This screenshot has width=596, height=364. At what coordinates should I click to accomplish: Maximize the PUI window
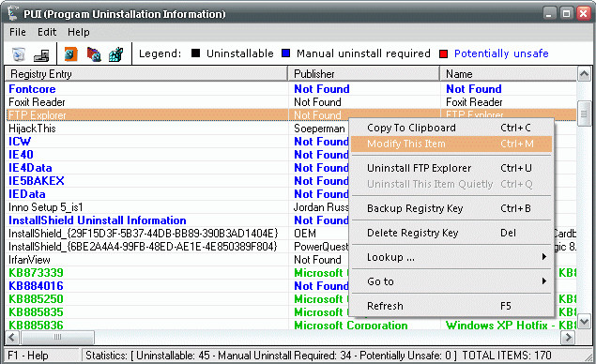pyautogui.click(x=566, y=14)
